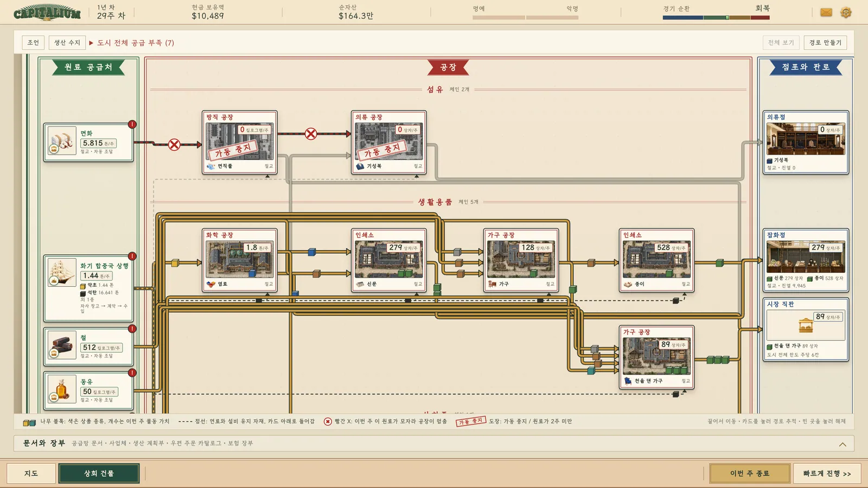Click the 경로 만들기 button
The height and width of the screenshot is (488, 868).
[x=825, y=42]
